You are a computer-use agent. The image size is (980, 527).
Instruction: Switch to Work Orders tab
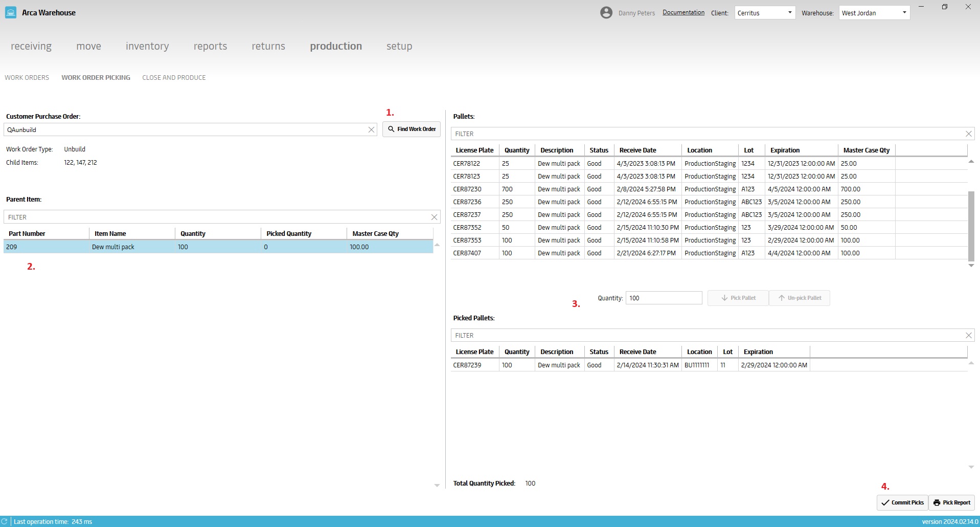click(27, 78)
